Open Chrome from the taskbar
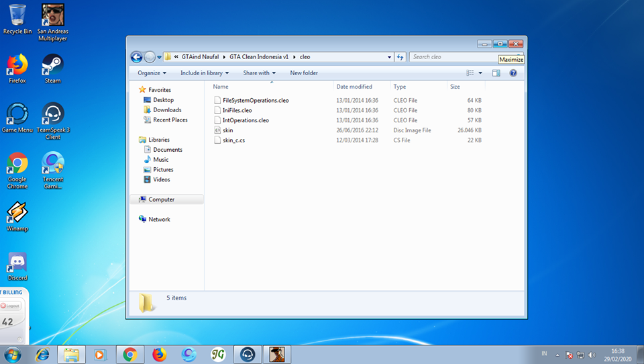The image size is (644, 364). [x=130, y=355]
